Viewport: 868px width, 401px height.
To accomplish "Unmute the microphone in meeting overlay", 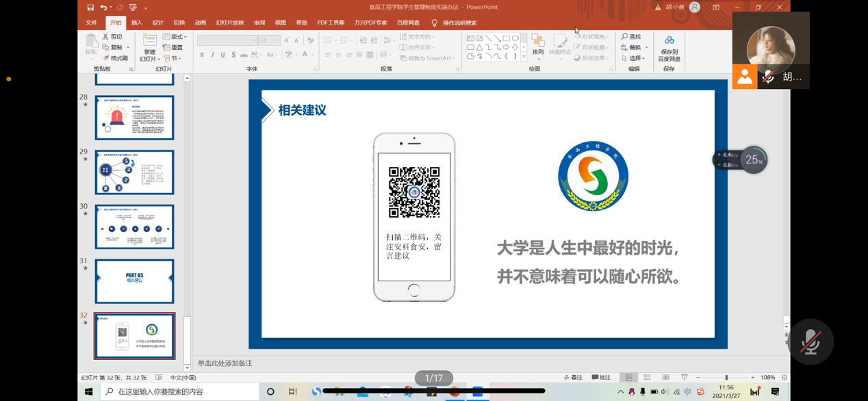I will tap(810, 341).
